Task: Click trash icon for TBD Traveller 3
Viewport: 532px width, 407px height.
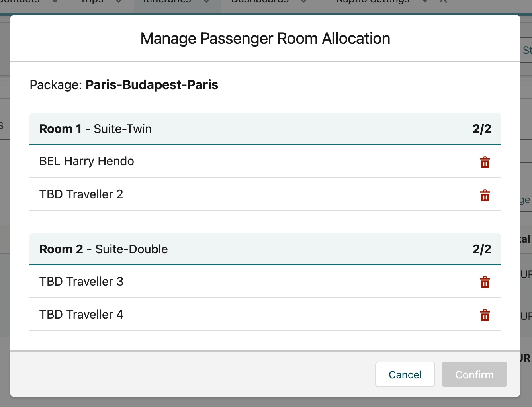Action: pos(485,282)
